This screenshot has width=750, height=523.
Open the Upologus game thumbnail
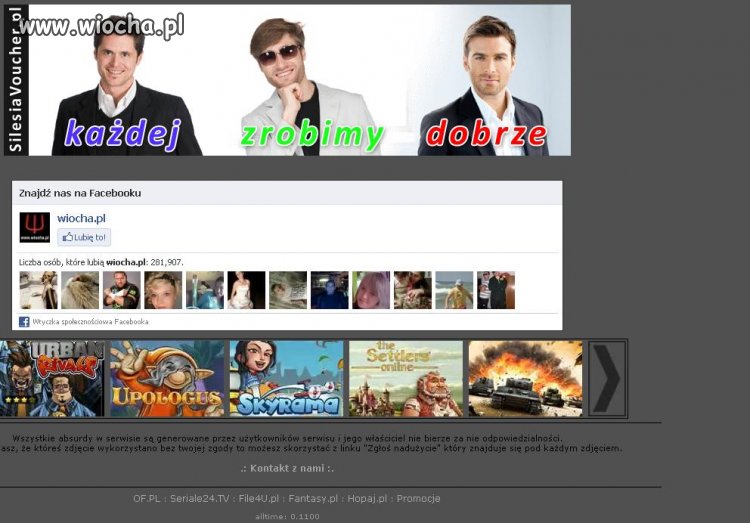(x=167, y=378)
